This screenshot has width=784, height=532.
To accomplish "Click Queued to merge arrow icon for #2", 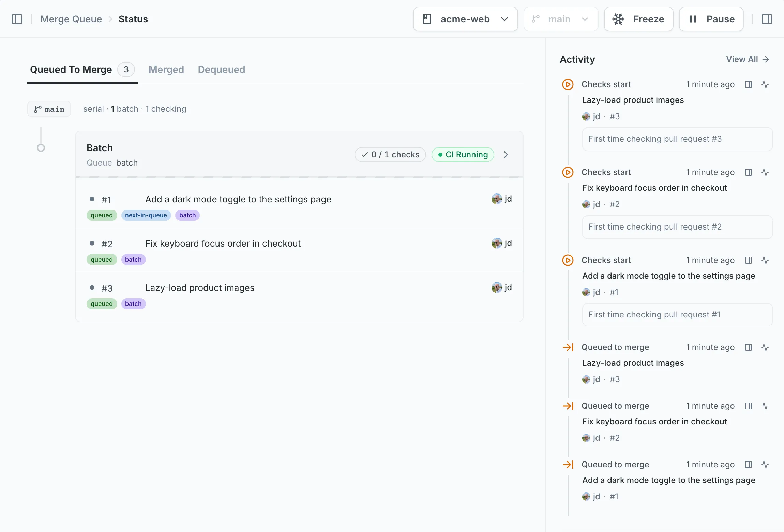I will 568,406.
